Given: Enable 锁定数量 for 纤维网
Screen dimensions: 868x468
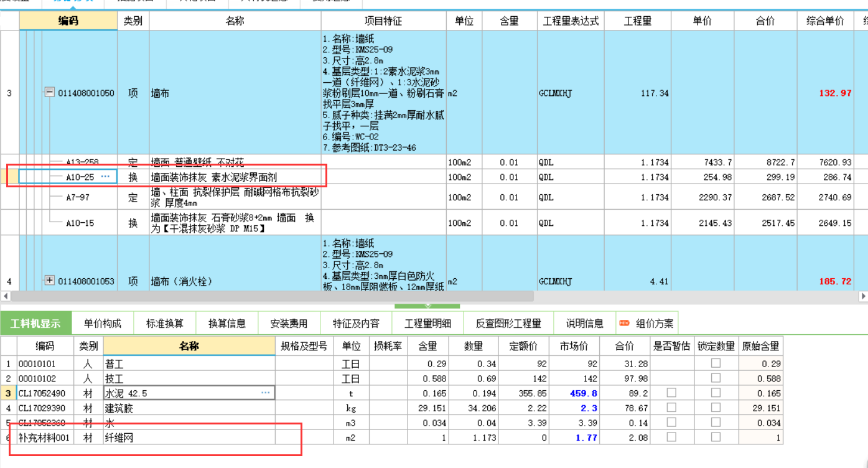Looking at the screenshot, I should [x=716, y=438].
